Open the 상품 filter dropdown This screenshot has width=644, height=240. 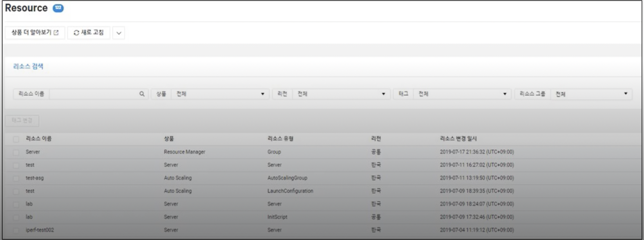click(x=220, y=94)
